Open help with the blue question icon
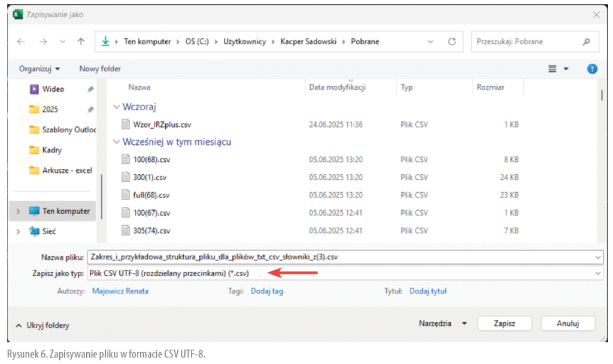613x364 pixels. pyautogui.click(x=592, y=69)
